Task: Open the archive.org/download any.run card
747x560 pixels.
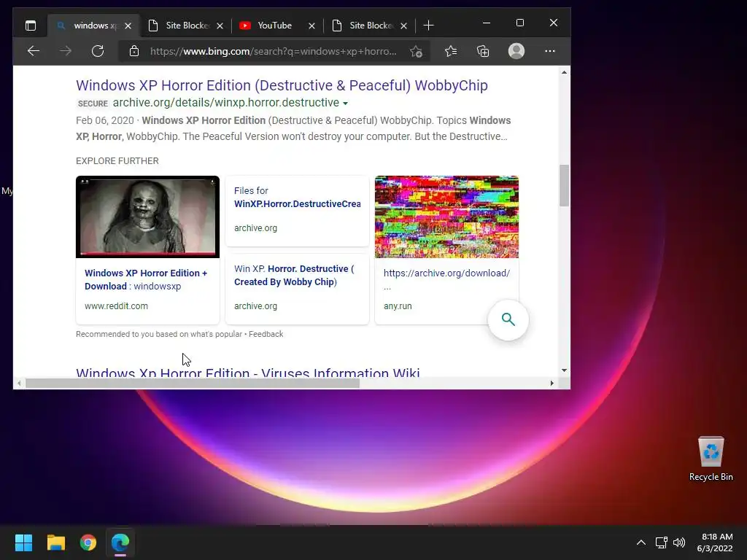Action: pos(446,290)
